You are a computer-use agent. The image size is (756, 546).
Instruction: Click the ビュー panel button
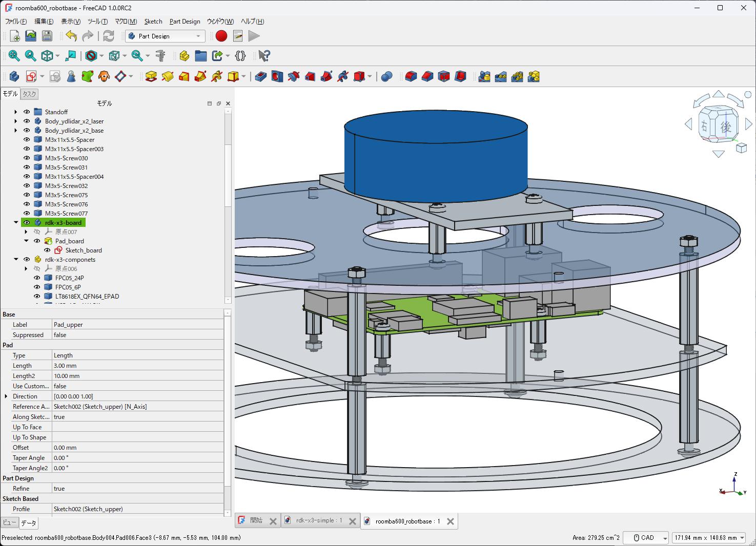click(x=9, y=523)
